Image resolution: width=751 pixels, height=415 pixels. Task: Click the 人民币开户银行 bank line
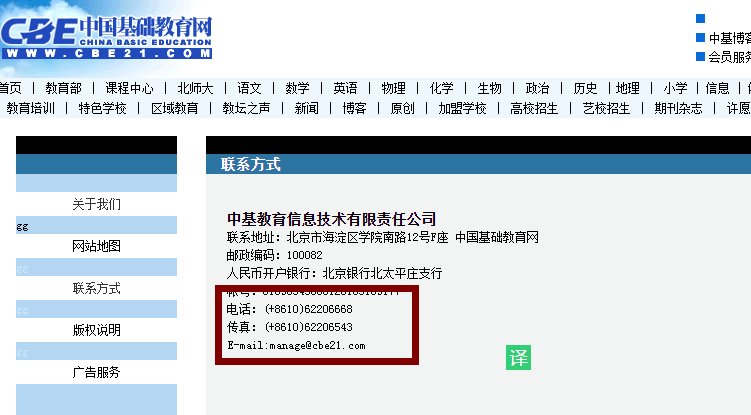334,273
